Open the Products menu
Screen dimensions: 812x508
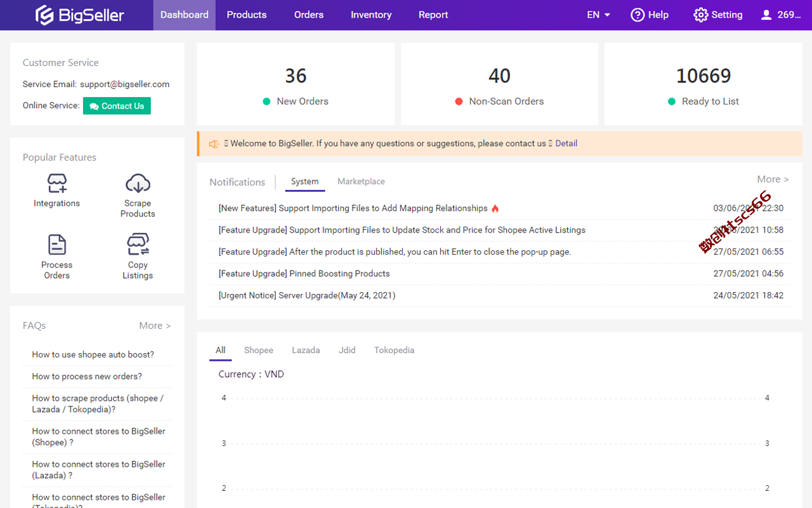pos(247,15)
